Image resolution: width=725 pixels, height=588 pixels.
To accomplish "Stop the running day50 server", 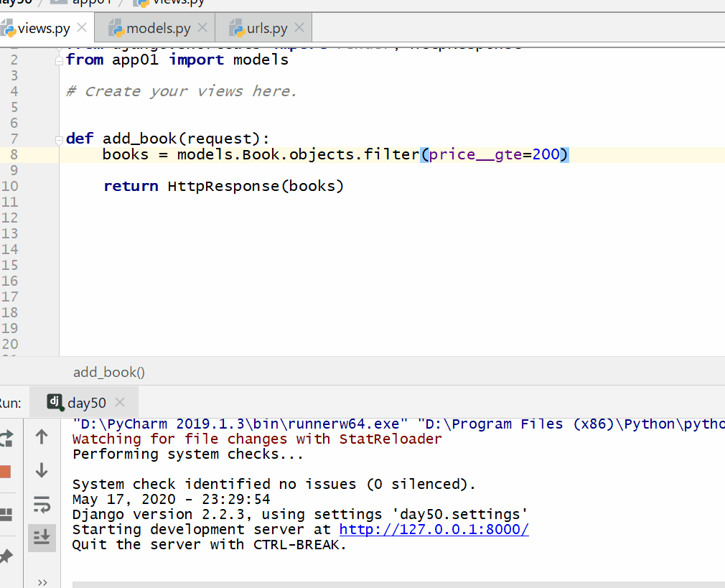I will coord(6,472).
